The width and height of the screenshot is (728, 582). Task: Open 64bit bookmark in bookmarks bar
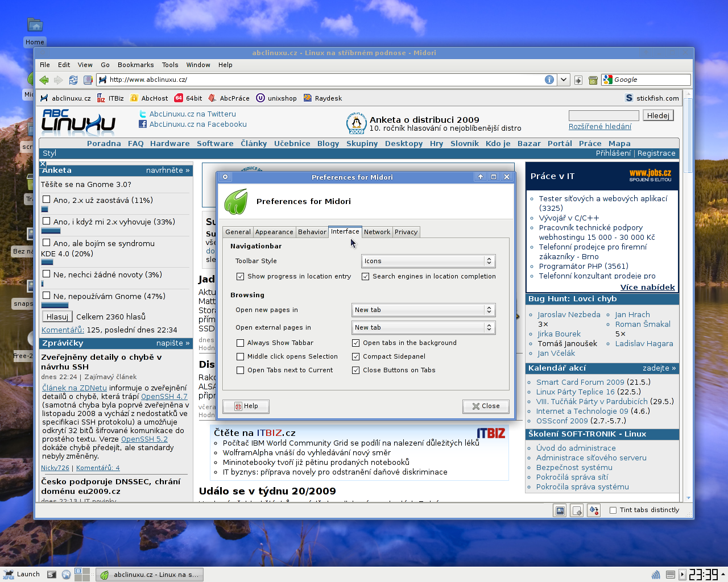click(188, 98)
